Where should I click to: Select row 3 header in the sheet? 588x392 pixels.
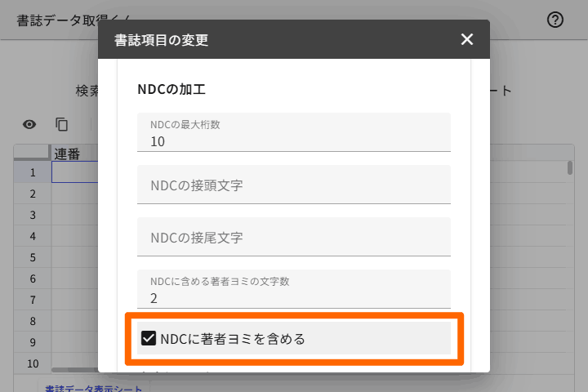[33, 215]
